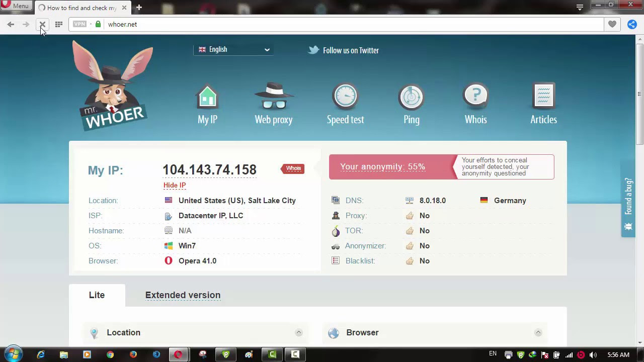This screenshot has width=644, height=362.
Task: Click the blue share icon in address bar
Action: click(x=632, y=24)
